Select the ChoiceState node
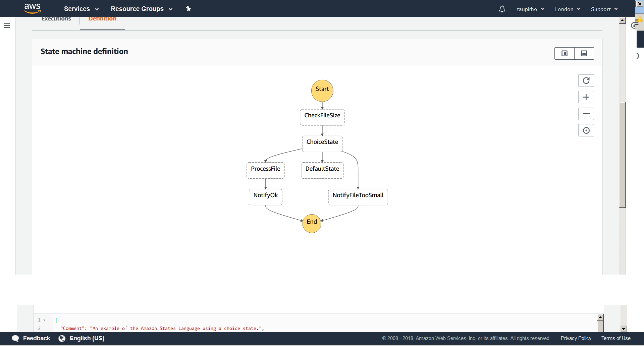Screen dimensions: 644x346 click(322, 144)
